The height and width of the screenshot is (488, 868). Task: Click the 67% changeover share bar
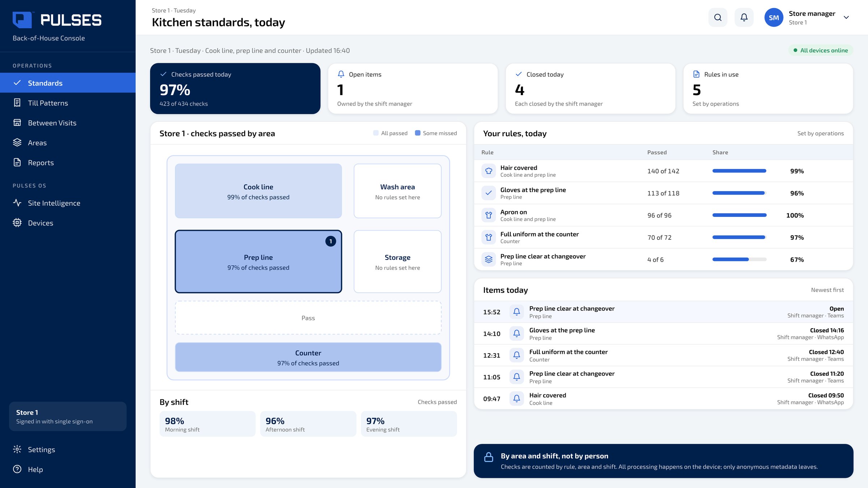tap(739, 259)
